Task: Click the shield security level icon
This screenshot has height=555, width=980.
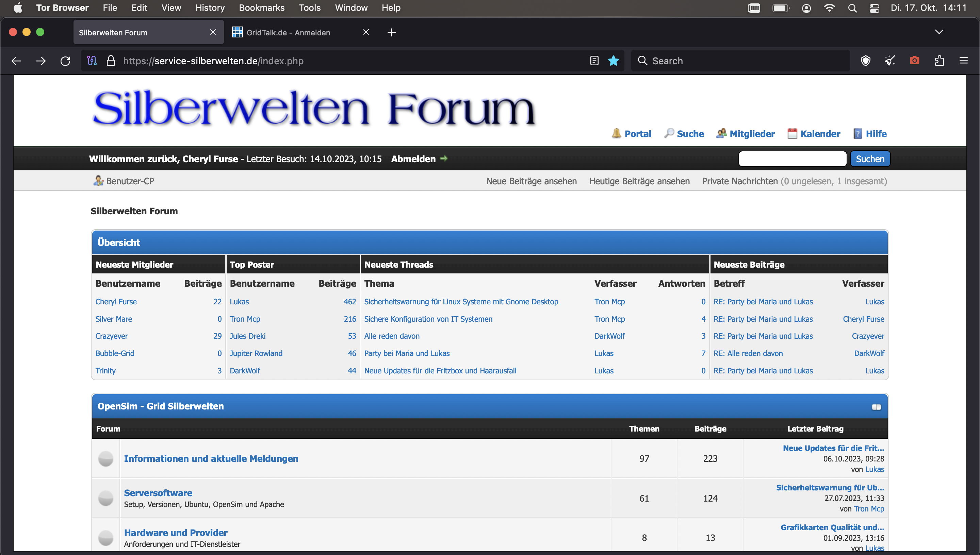Action: tap(865, 61)
